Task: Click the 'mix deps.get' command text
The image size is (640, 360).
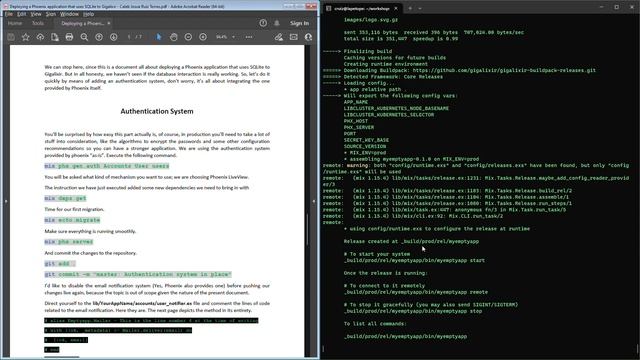Action: point(65,198)
